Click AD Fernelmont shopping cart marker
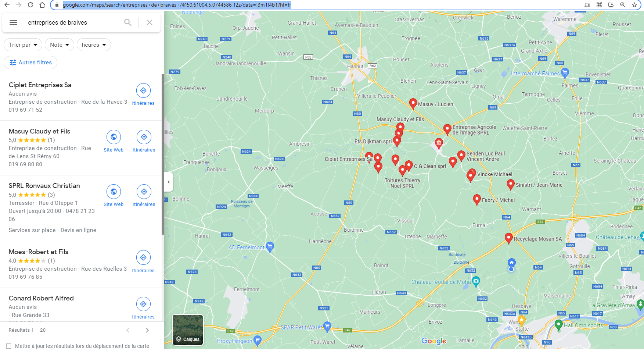 click(270, 247)
